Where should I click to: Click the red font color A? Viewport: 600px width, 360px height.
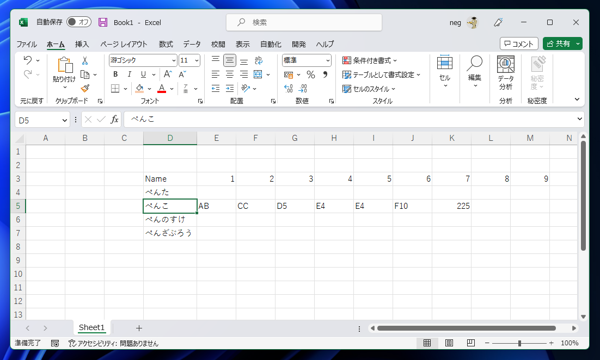point(162,89)
